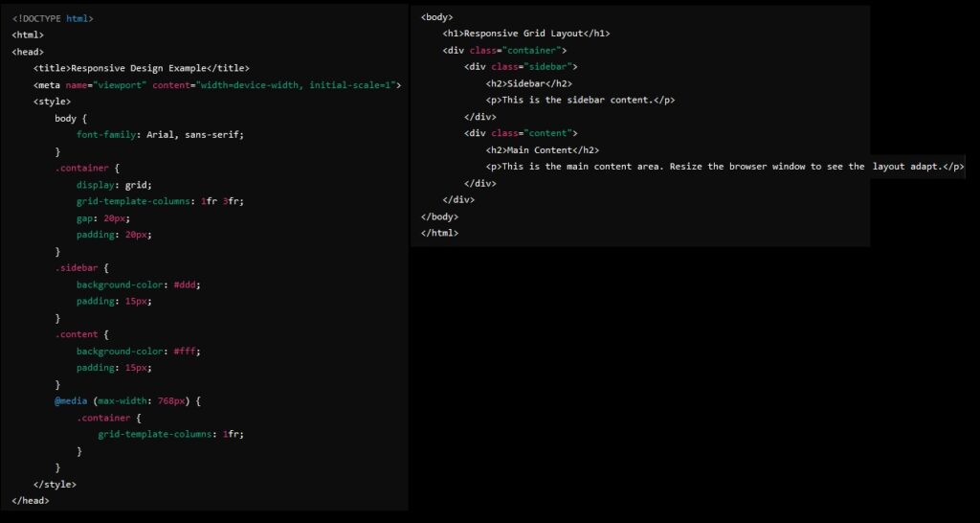Click the div class="container" line
The height and width of the screenshot is (523, 980).
pos(504,50)
